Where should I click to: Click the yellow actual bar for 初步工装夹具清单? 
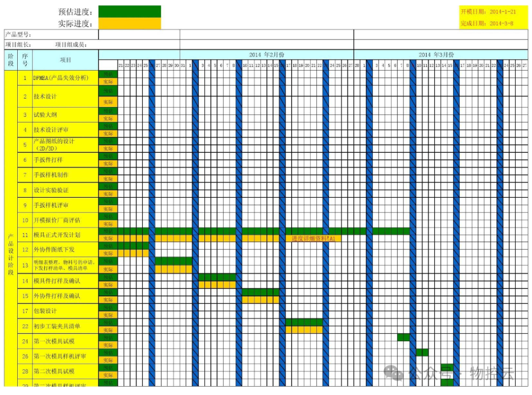(x=304, y=330)
